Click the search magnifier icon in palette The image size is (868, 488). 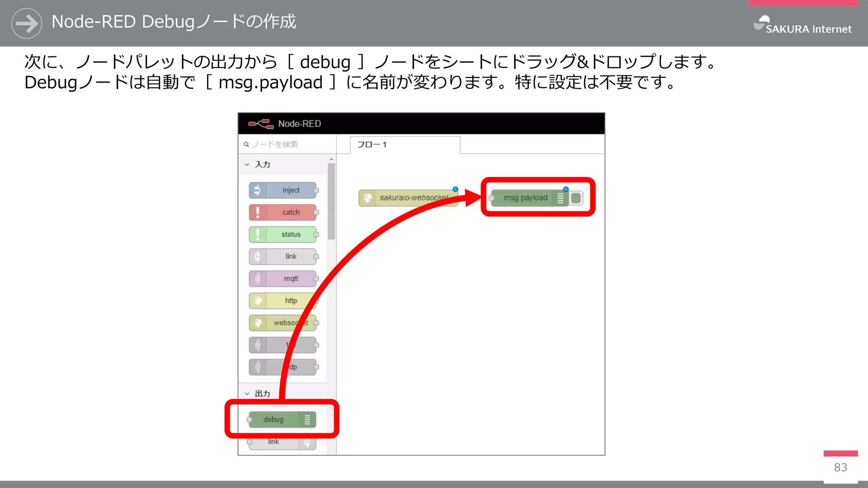coord(246,144)
